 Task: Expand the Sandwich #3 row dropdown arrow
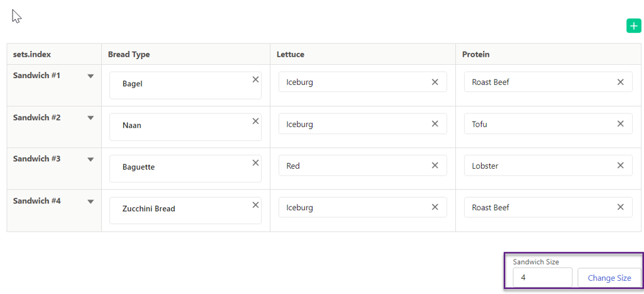click(x=91, y=159)
